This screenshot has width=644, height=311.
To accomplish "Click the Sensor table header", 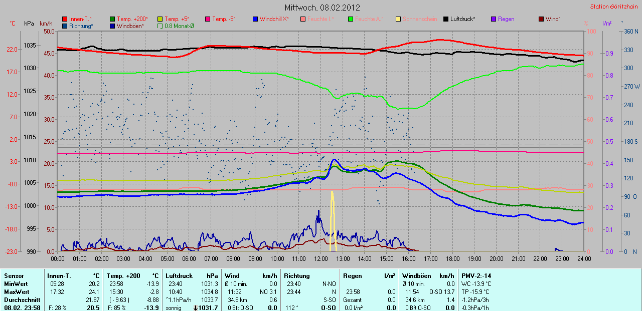I will coord(13,275).
